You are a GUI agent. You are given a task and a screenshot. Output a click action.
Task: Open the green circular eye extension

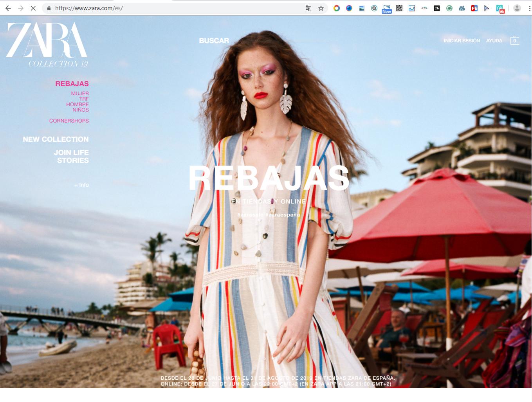click(x=449, y=8)
